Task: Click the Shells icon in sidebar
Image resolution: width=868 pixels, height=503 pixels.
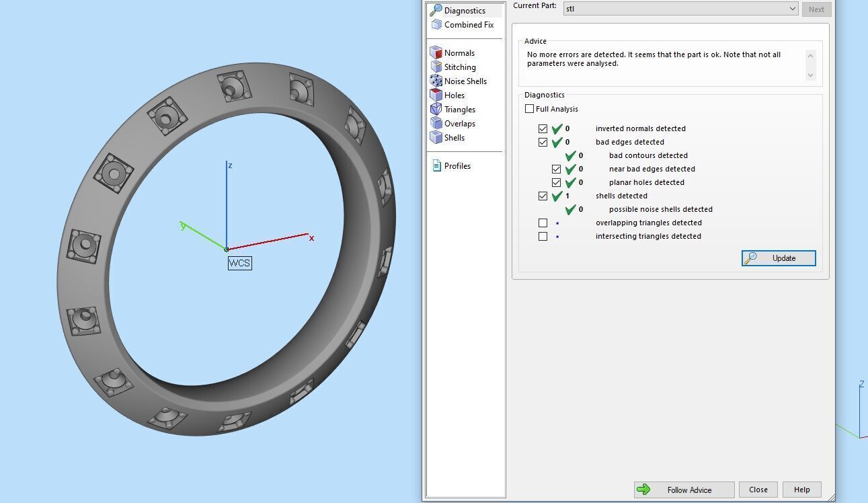Action: point(436,138)
